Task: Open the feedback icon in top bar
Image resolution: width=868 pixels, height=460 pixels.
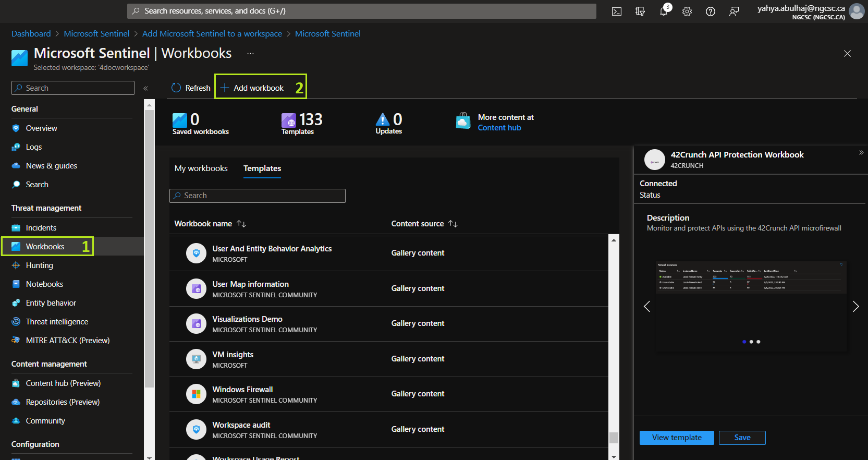Action: pyautogui.click(x=734, y=11)
